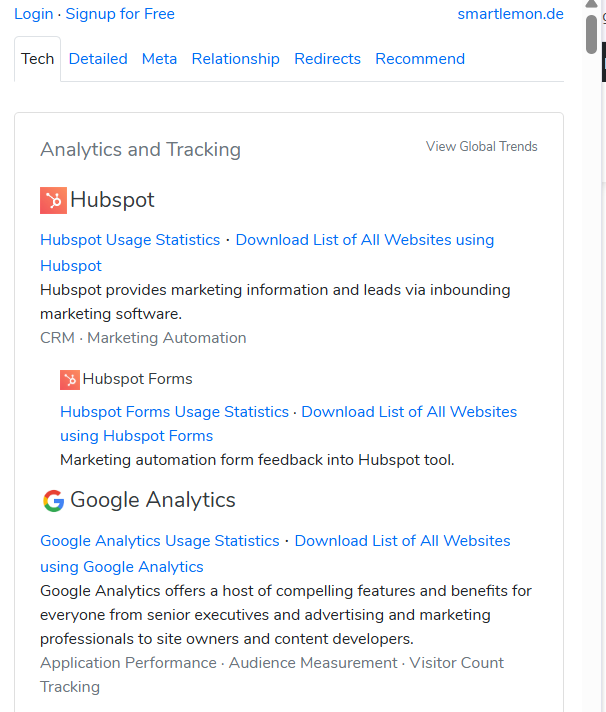
Task: Click the Hubspot Forms logo icon
Action: coord(70,380)
